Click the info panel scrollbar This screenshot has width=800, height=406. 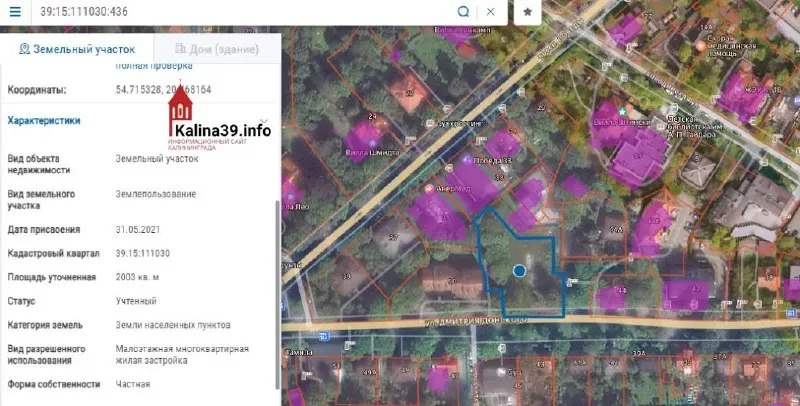(x=278, y=294)
